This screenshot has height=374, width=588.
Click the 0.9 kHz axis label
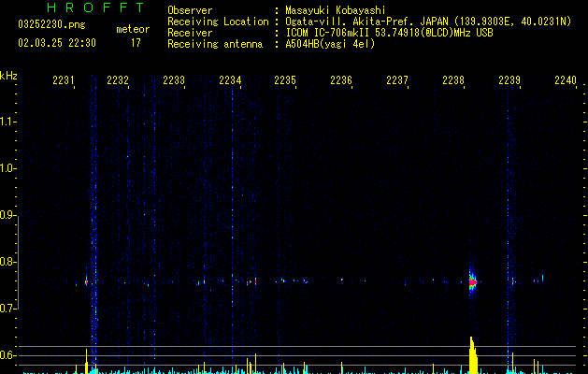[7, 215]
